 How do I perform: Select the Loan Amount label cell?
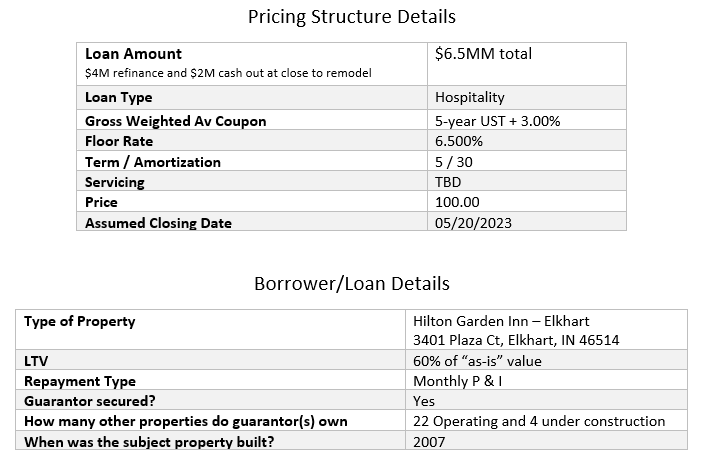pos(133,54)
